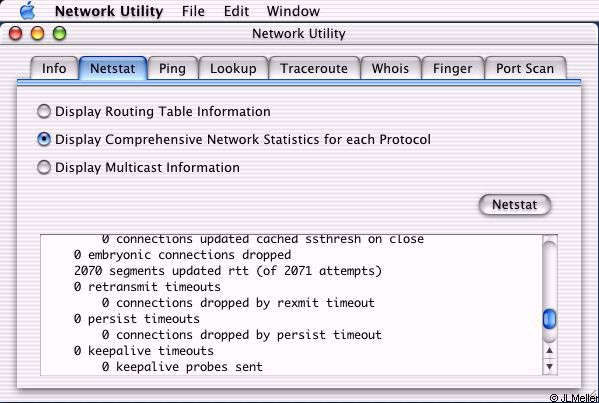This screenshot has height=403, width=599.
Task: Click the red close window button
Action: (x=16, y=34)
